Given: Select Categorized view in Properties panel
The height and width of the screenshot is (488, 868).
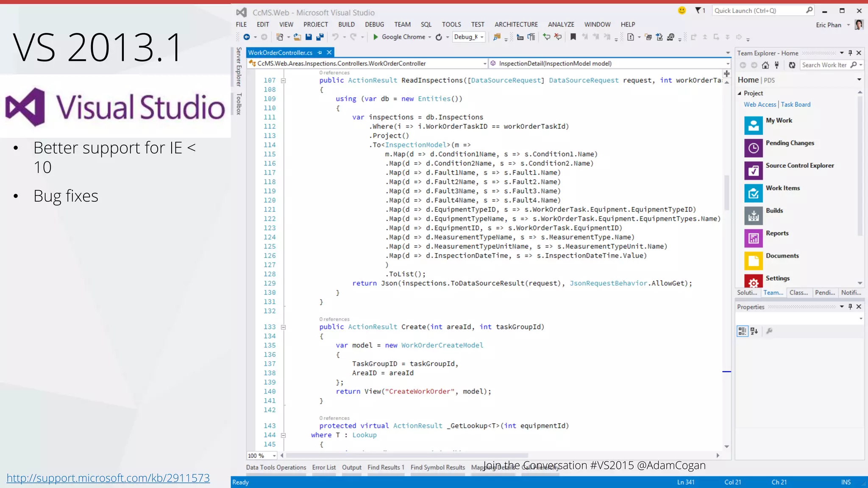Looking at the screenshot, I should pos(742,331).
